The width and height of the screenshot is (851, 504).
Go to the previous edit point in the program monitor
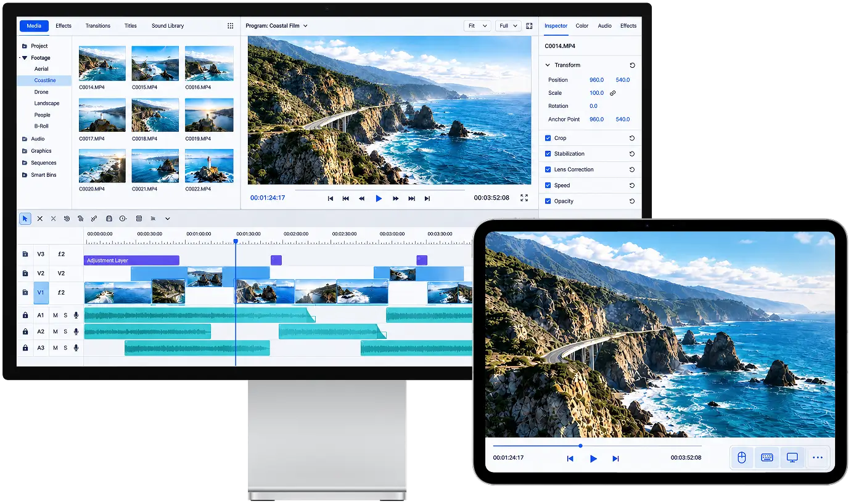pyautogui.click(x=346, y=198)
